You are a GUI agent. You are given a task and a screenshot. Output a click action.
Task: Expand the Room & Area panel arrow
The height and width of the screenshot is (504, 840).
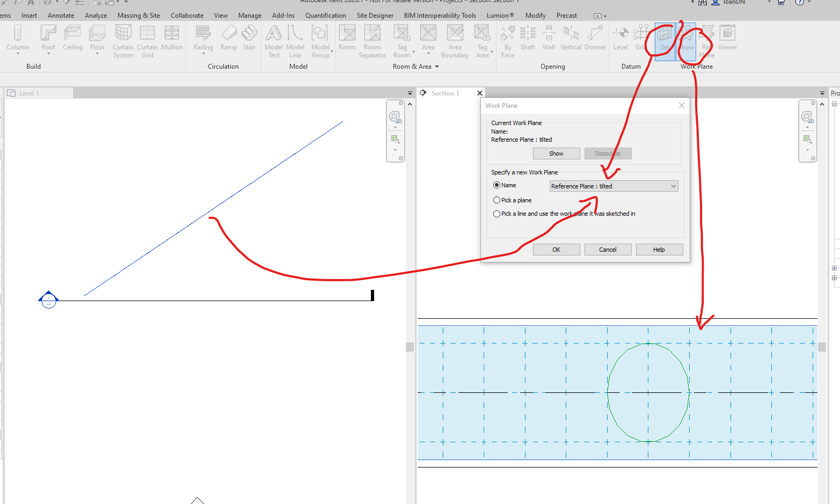click(437, 67)
